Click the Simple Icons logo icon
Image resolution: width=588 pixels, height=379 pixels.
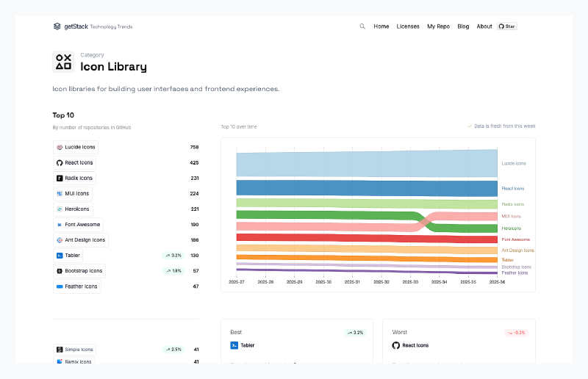pos(60,350)
